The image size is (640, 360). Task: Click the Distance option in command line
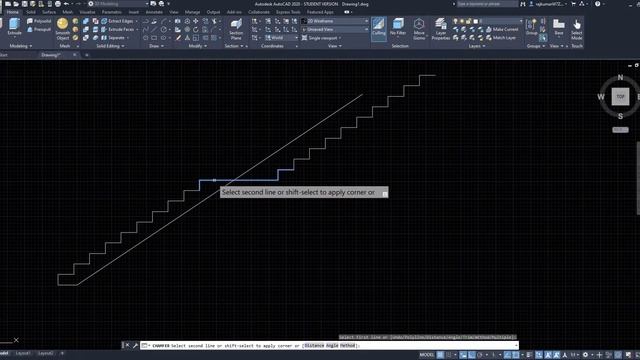314,345
